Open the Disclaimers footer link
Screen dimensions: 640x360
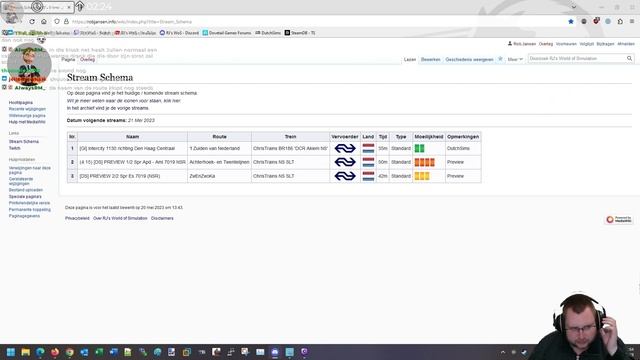click(162, 218)
